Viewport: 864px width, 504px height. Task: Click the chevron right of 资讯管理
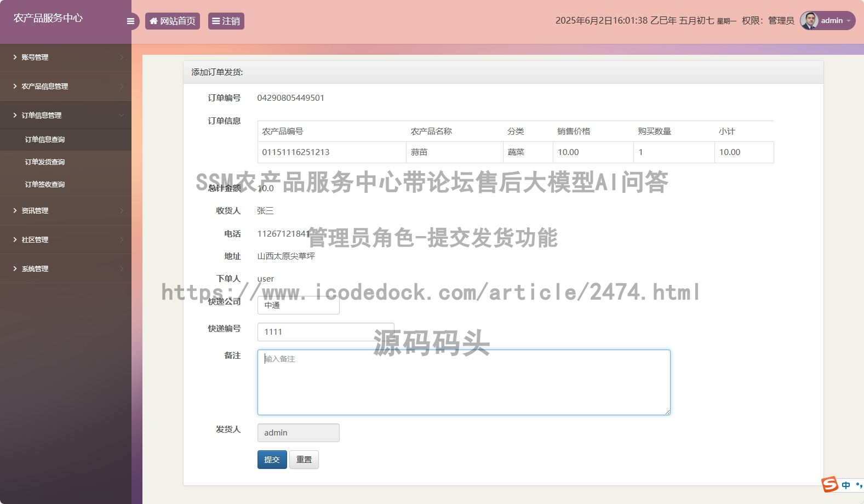pyautogui.click(x=122, y=210)
